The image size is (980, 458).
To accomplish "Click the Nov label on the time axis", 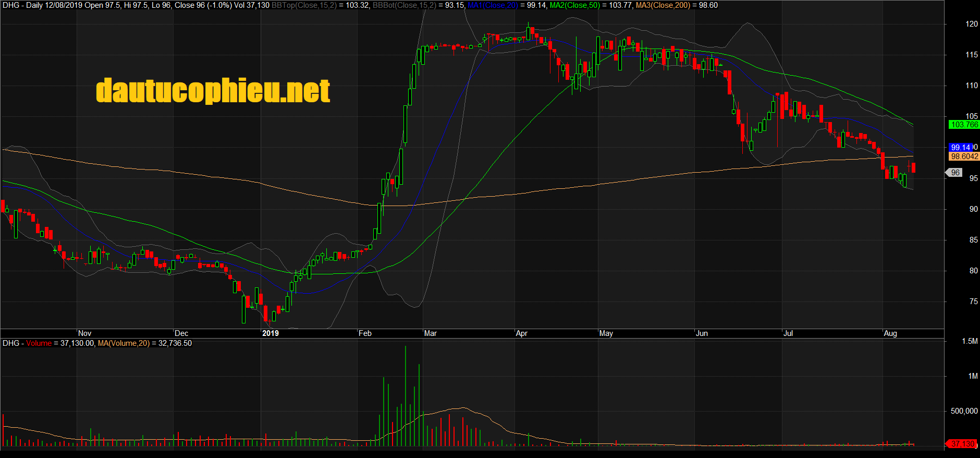I will (x=84, y=333).
